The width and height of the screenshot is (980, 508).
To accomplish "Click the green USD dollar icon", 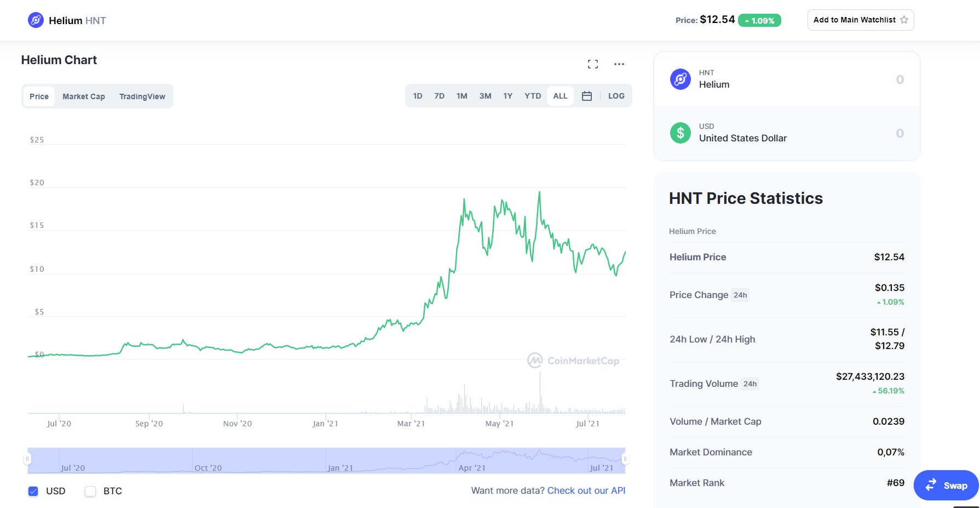I will [x=680, y=133].
